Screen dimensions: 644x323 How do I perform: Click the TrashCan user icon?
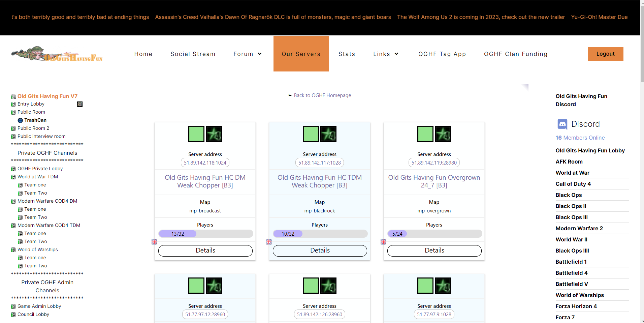click(20, 120)
